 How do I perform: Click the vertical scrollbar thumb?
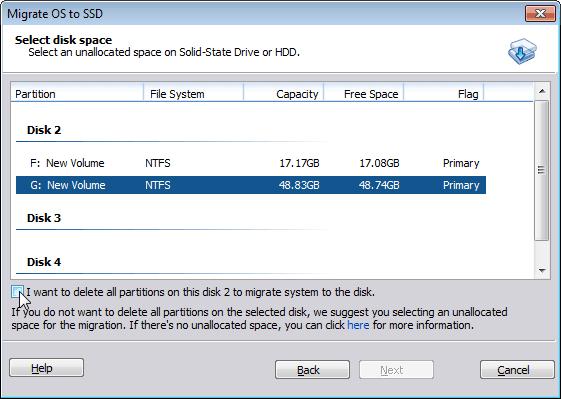[542, 170]
